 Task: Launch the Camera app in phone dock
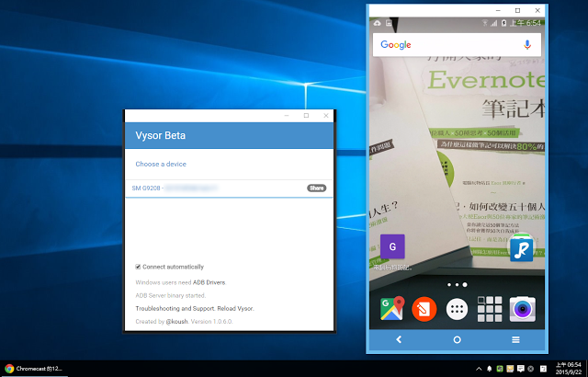pos(523,309)
